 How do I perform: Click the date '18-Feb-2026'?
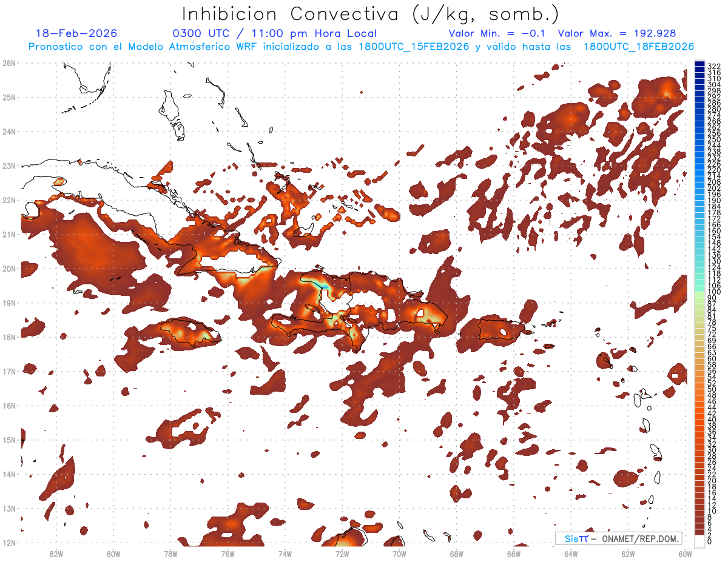click(76, 33)
